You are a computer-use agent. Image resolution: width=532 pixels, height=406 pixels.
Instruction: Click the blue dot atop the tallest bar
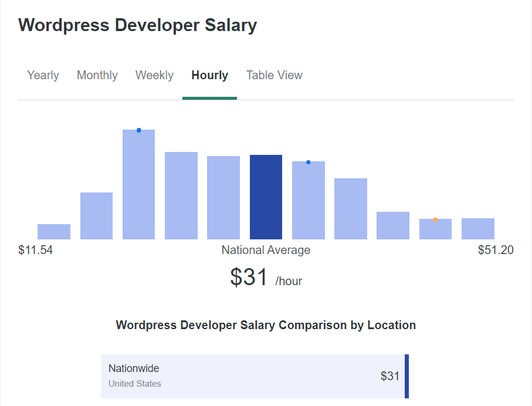(138, 130)
